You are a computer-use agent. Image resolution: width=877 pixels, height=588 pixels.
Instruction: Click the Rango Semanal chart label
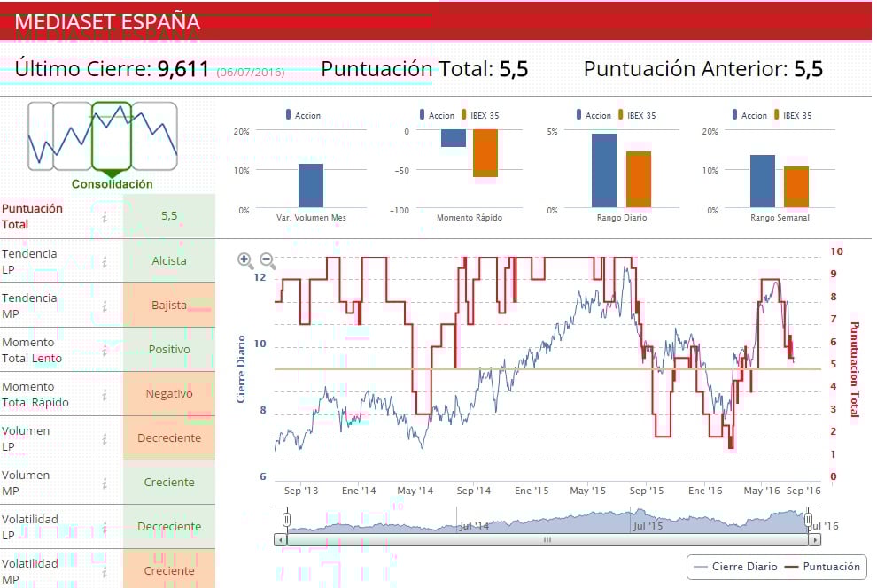(x=780, y=218)
